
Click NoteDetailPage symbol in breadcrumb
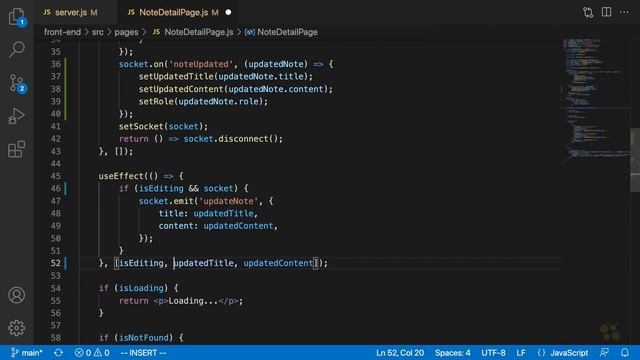click(x=287, y=32)
